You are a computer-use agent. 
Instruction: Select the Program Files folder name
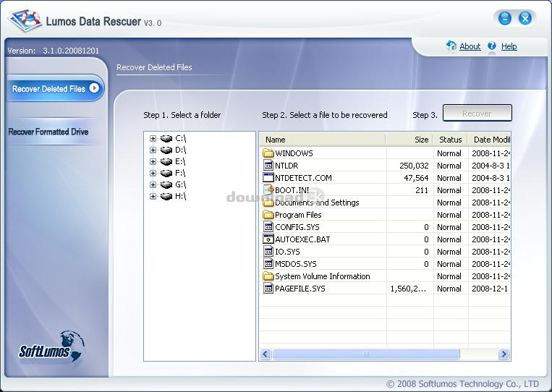298,215
